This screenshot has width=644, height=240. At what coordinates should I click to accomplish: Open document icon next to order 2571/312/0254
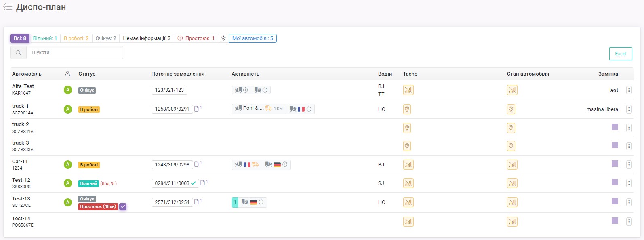(x=197, y=202)
